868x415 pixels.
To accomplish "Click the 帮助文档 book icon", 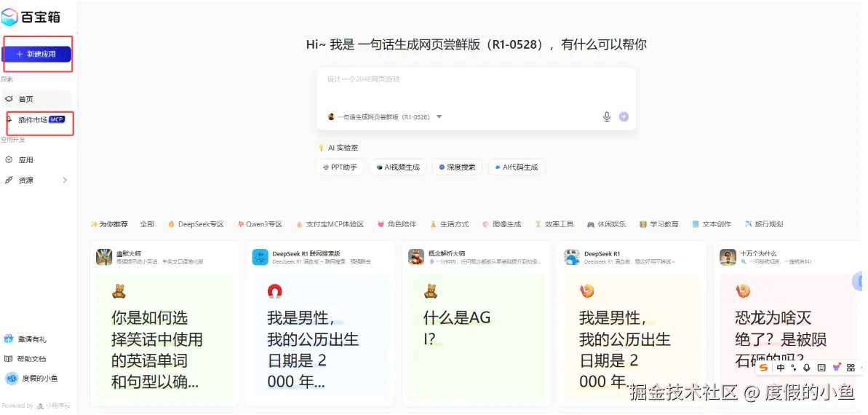I will pos(8,358).
